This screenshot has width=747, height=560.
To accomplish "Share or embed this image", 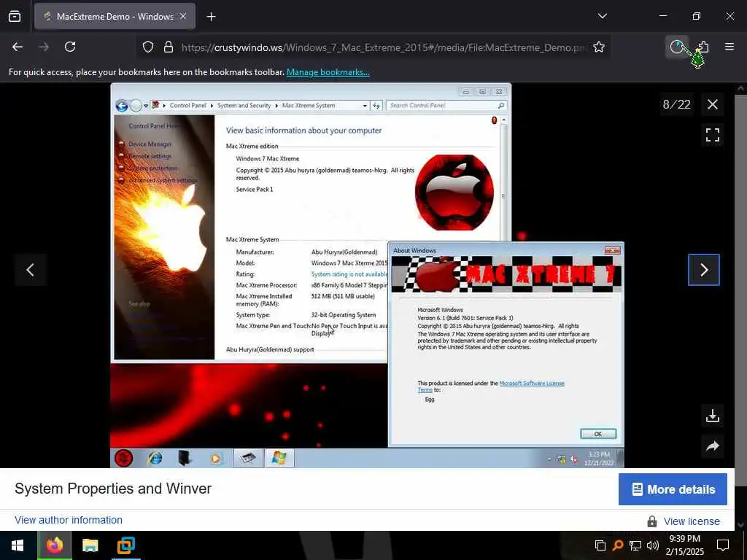I will tap(712, 446).
